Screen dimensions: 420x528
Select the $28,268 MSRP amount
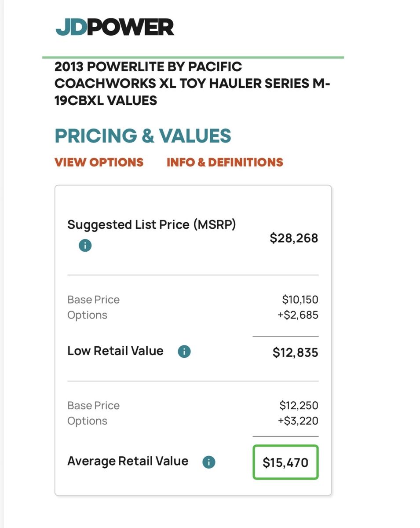pos(294,238)
